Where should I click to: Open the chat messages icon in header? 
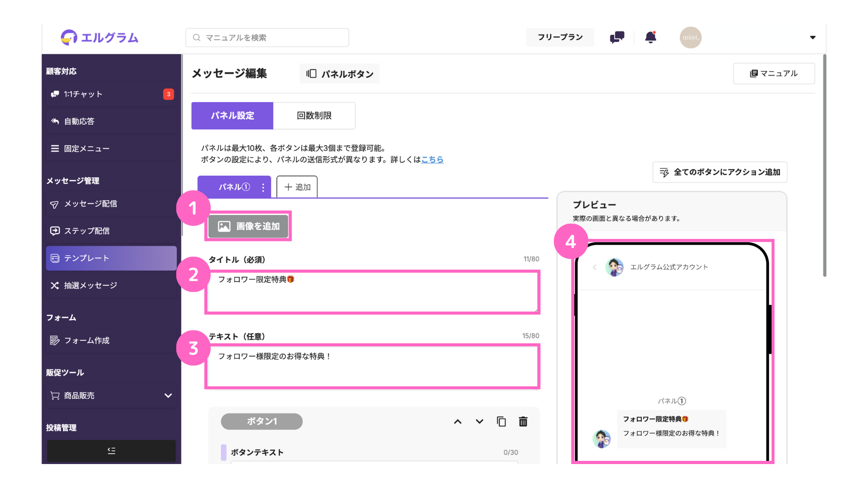(617, 38)
